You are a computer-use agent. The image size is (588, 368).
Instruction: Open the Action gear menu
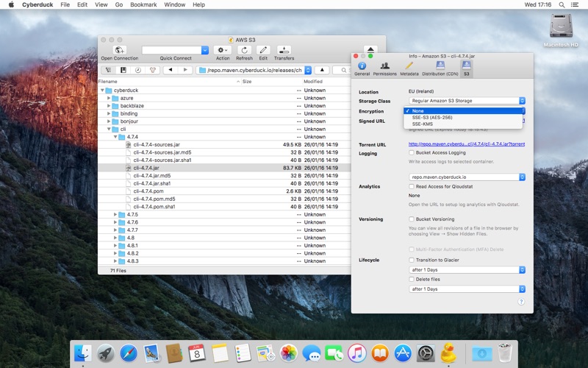[222, 50]
